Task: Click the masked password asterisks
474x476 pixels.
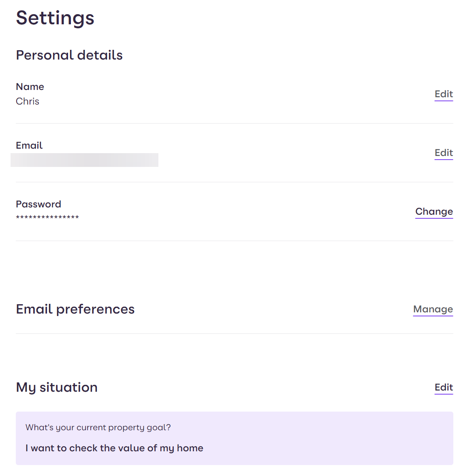Action: 47,217
